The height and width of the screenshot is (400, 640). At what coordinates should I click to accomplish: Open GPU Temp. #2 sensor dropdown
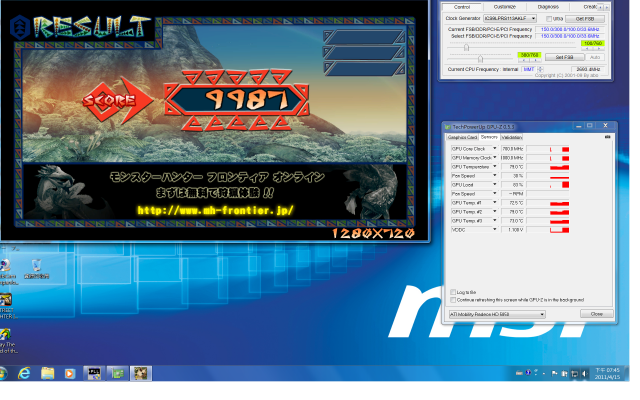coord(495,212)
